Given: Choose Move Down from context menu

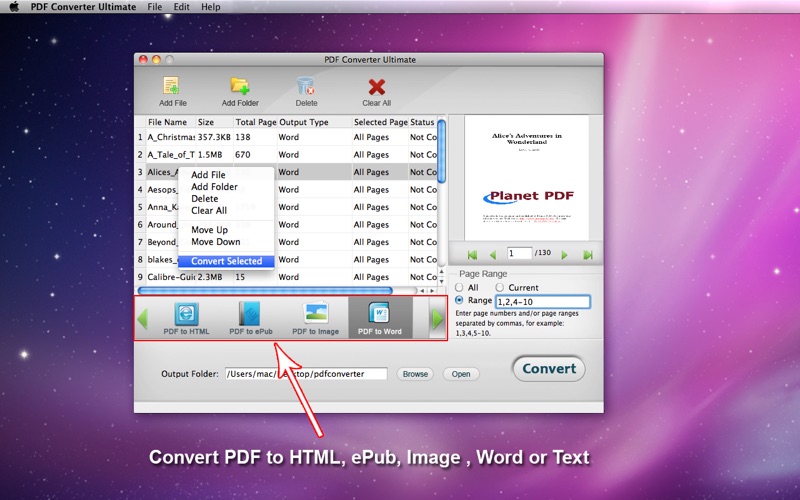Looking at the screenshot, I should tap(226, 241).
